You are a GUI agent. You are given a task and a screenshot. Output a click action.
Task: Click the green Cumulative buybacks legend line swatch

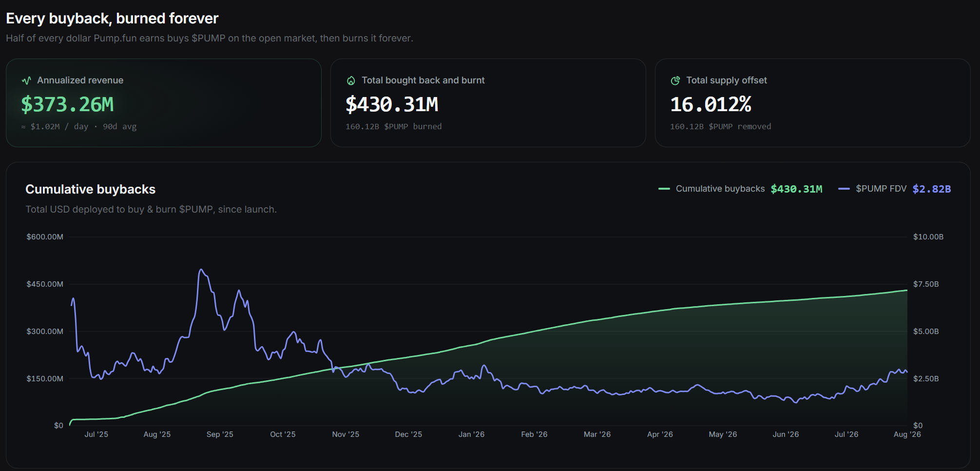click(x=664, y=189)
